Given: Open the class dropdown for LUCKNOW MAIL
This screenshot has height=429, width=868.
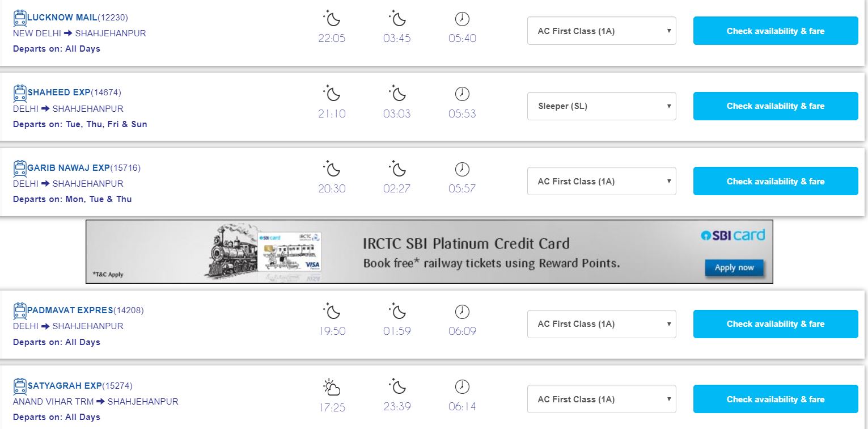Looking at the screenshot, I should pos(601,31).
